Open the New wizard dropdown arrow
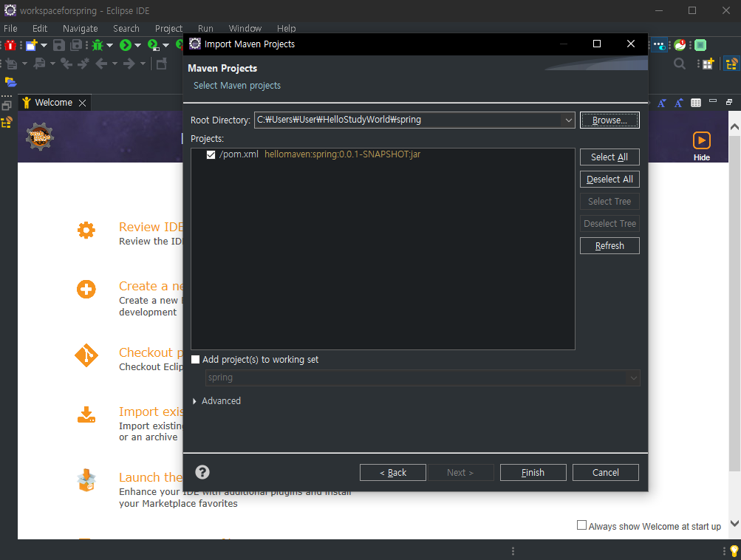This screenshot has width=741, height=560. (44, 45)
